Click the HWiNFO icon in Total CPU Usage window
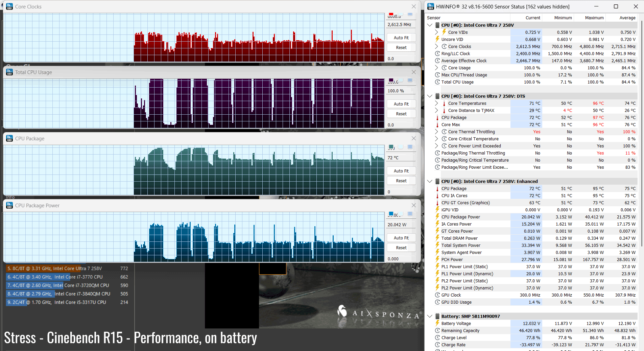 9,72
